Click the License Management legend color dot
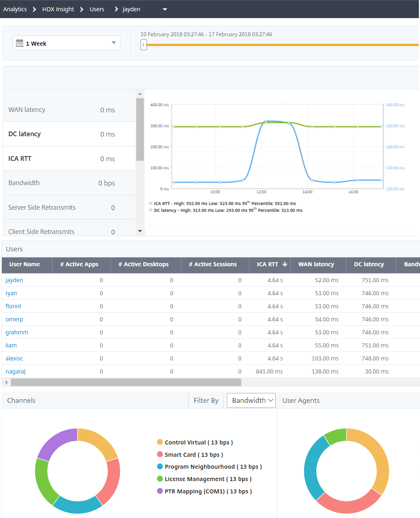The height and width of the screenshot is (518, 420). point(160,479)
